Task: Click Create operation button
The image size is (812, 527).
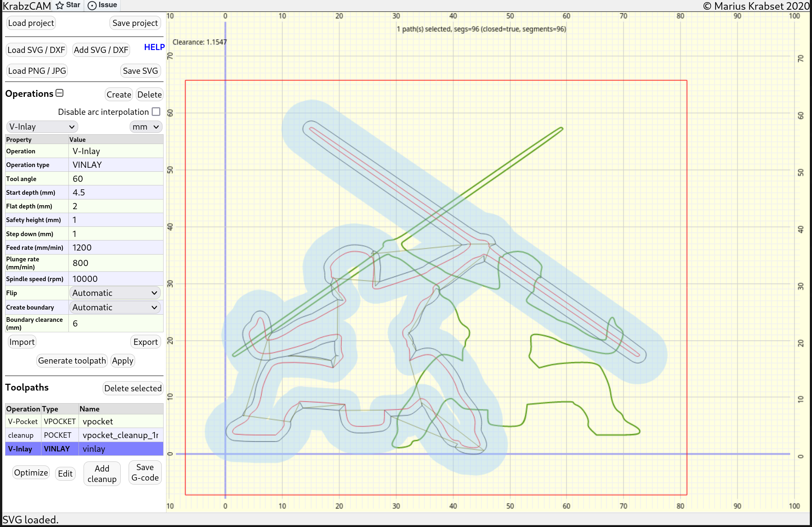Action: [119, 95]
